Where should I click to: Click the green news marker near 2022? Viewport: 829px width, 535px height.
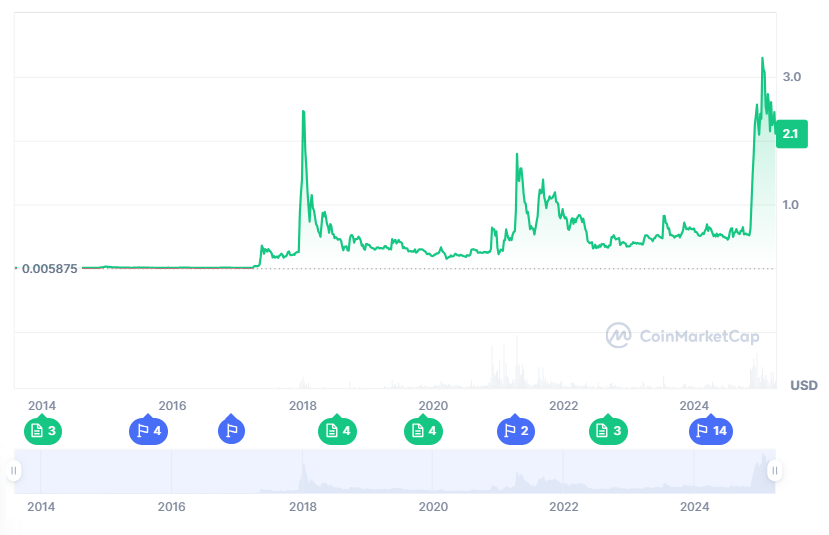(607, 431)
